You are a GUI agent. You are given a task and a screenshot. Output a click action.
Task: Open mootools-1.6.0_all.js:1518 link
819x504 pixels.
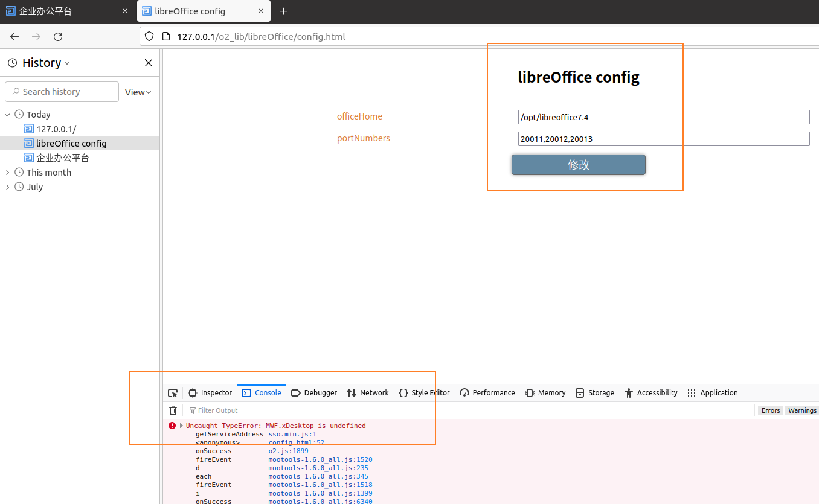pyautogui.click(x=321, y=485)
